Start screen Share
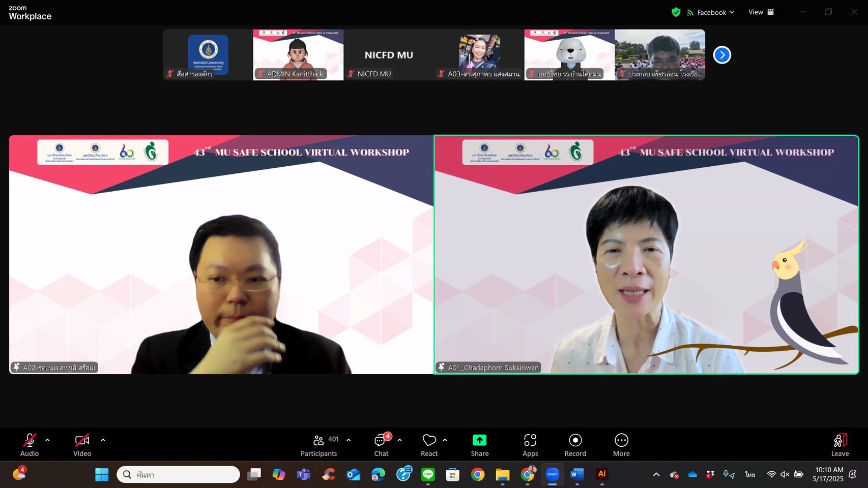The image size is (868, 488). [479, 445]
